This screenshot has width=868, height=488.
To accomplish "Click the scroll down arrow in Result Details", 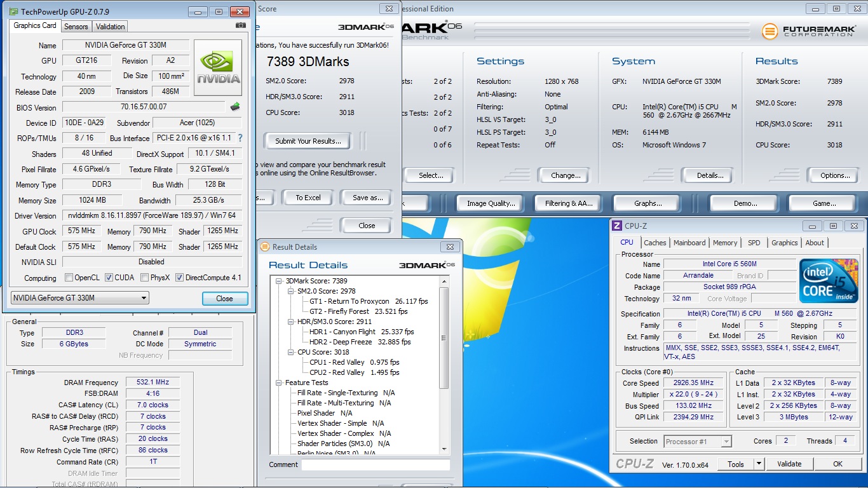I will tap(444, 450).
